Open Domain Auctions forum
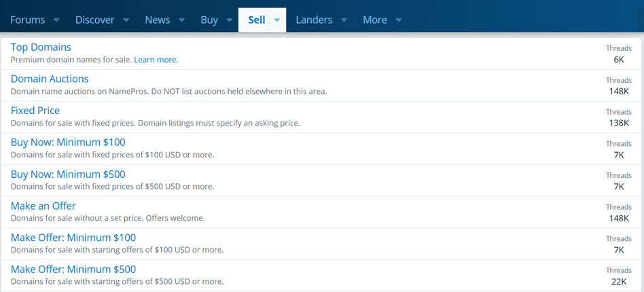Screen dimensions: 644x292 50,79
